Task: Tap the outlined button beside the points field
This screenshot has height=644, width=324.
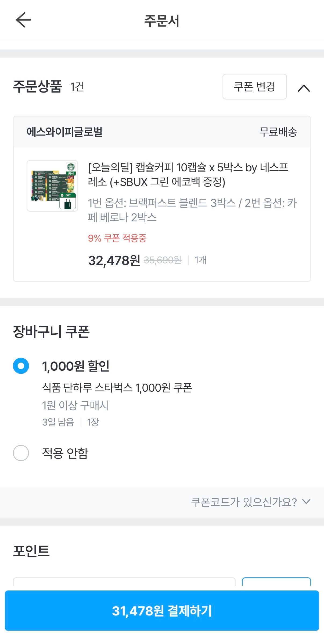Action: point(276,581)
